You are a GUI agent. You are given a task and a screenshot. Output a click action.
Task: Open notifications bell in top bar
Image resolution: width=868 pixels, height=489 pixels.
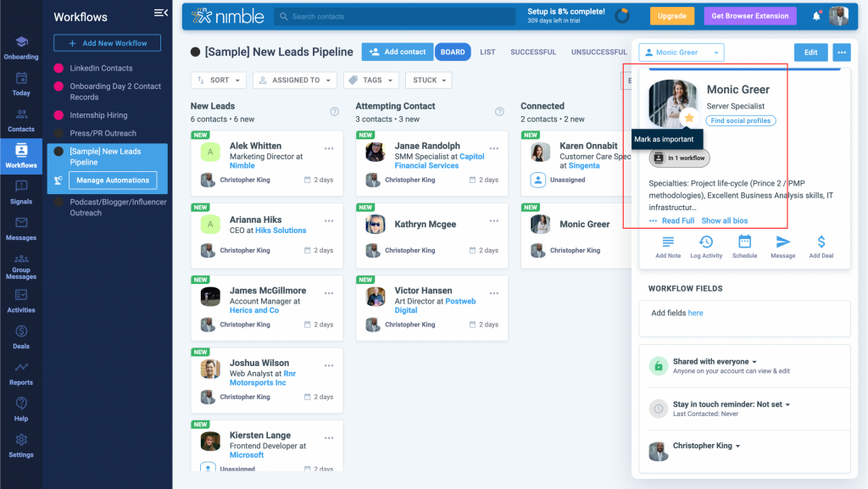click(x=816, y=16)
